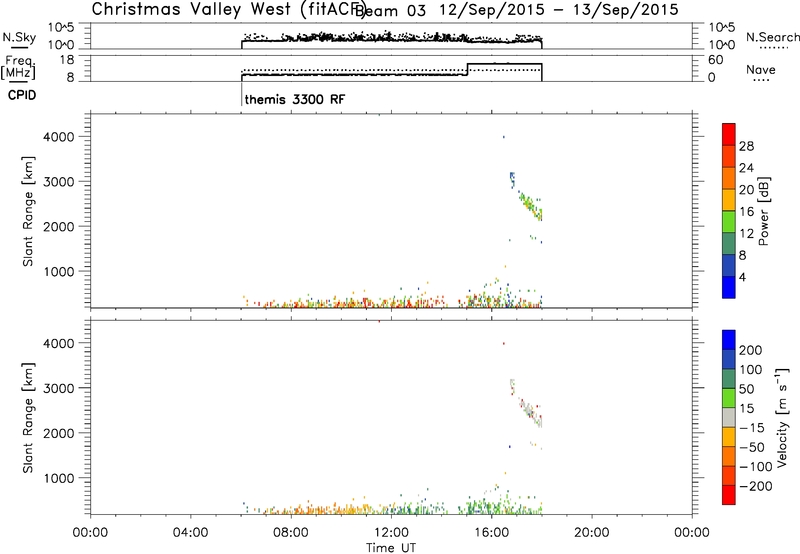Pick the bright blue segment below 4 dB in the power colorbar
Image resolution: width=800 pixels, height=554 pixels.
pyautogui.click(x=729, y=287)
